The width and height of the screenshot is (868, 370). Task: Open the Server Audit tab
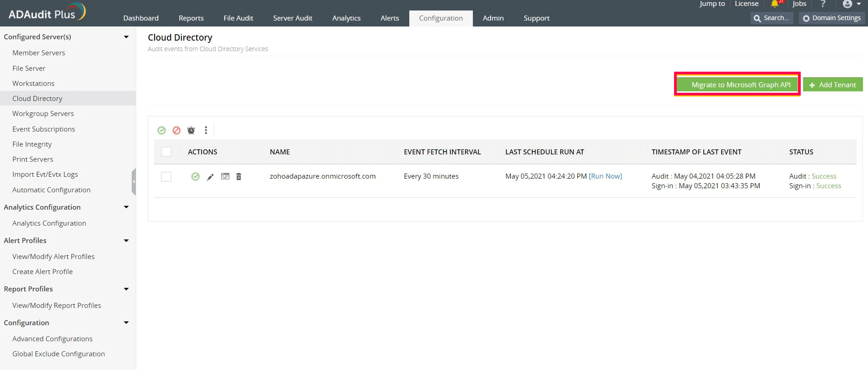point(293,18)
